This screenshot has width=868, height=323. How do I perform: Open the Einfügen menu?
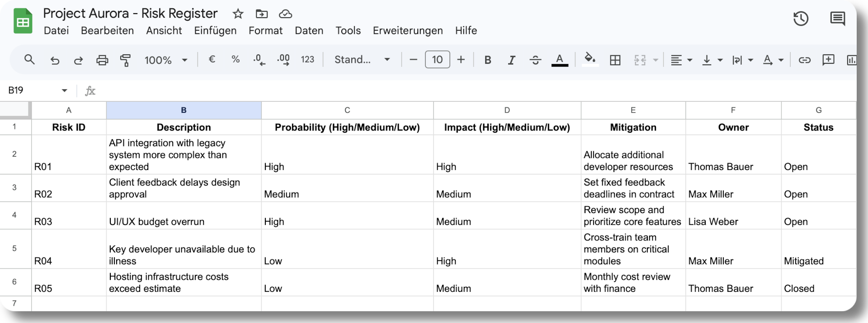pos(215,30)
